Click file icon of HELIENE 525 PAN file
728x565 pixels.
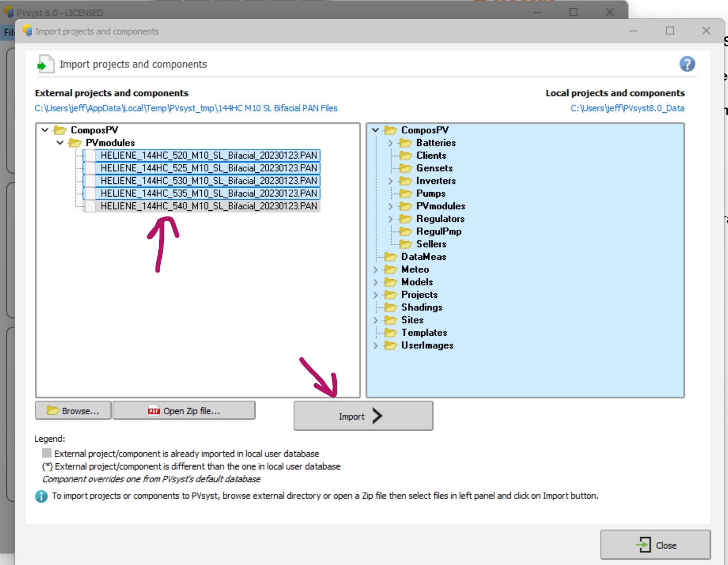(x=90, y=168)
